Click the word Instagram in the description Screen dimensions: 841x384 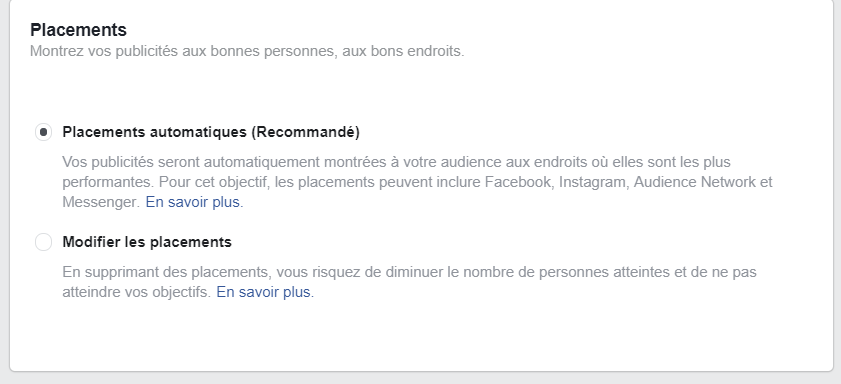(592, 182)
